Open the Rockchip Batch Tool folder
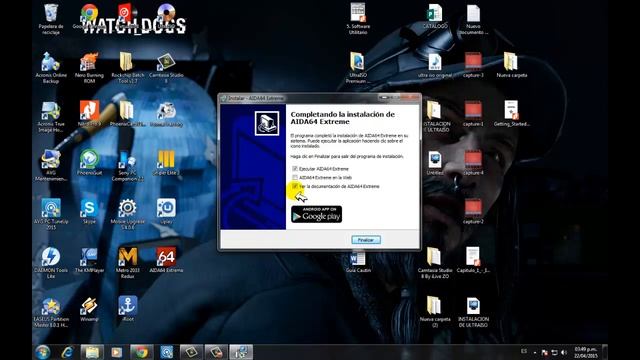 tap(127, 68)
